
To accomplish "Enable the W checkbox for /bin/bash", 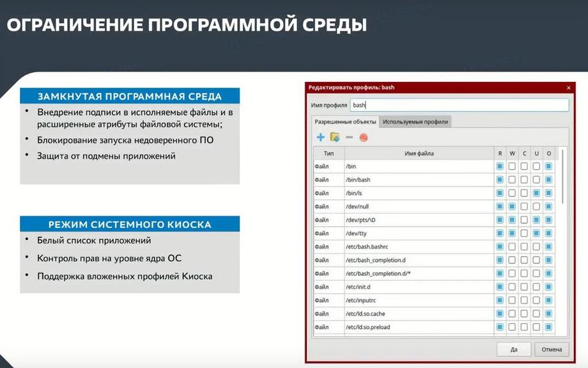I will coord(512,180).
